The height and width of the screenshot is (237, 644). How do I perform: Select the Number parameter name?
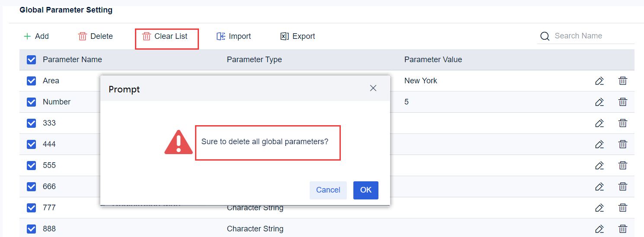coord(57,102)
